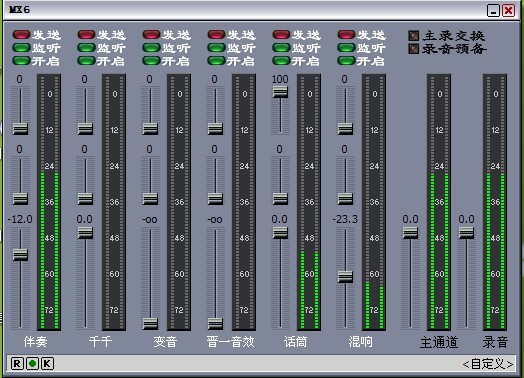This screenshot has height=378, width=524.
Task: Click the 千千 channel label
Action: [x=100, y=342]
